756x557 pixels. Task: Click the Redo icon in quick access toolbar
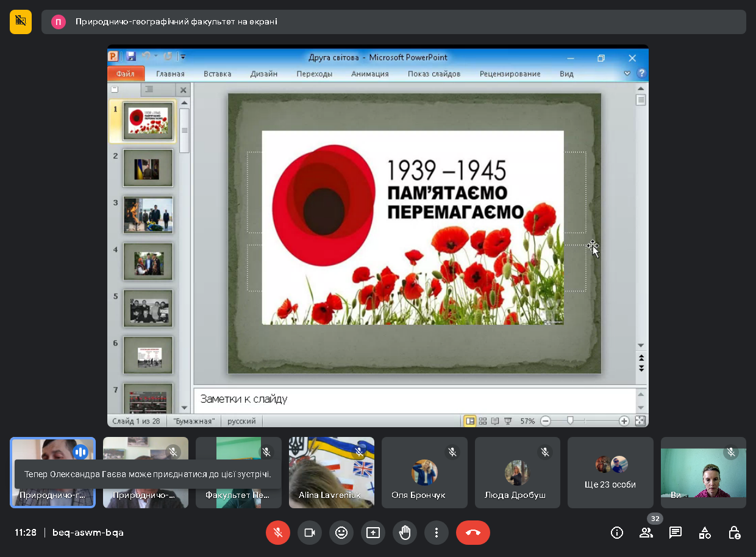[x=168, y=57]
